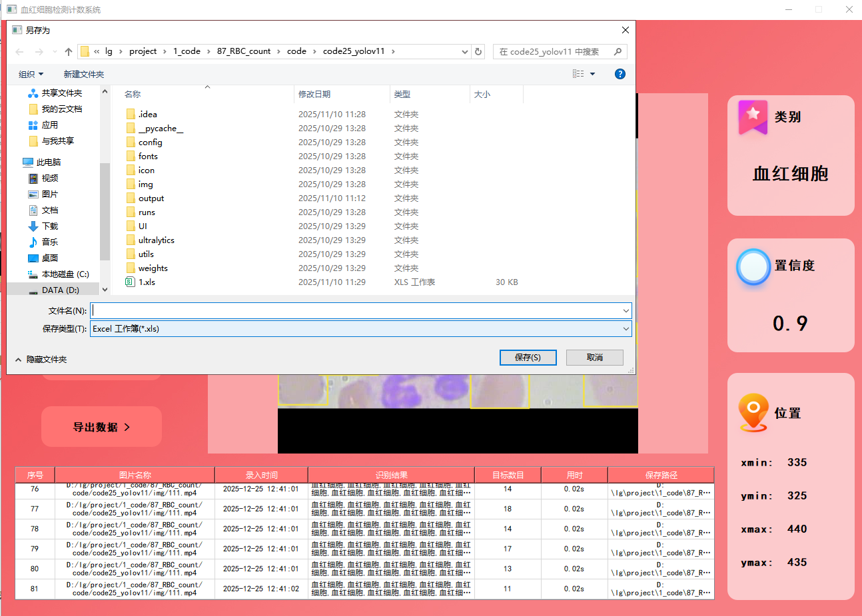The width and height of the screenshot is (862, 616).
Task: Click the 新建文件夹 button
Action: [84, 74]
